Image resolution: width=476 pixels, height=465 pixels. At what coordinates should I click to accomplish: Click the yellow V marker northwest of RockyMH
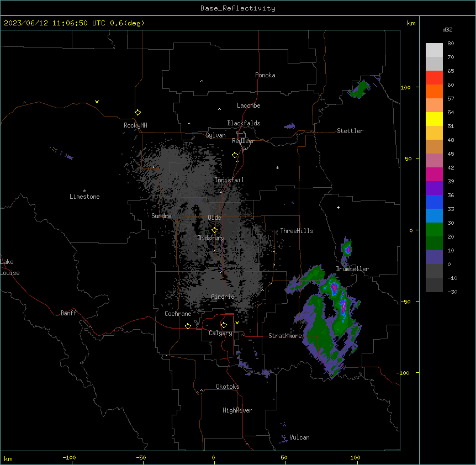[97, 102]
